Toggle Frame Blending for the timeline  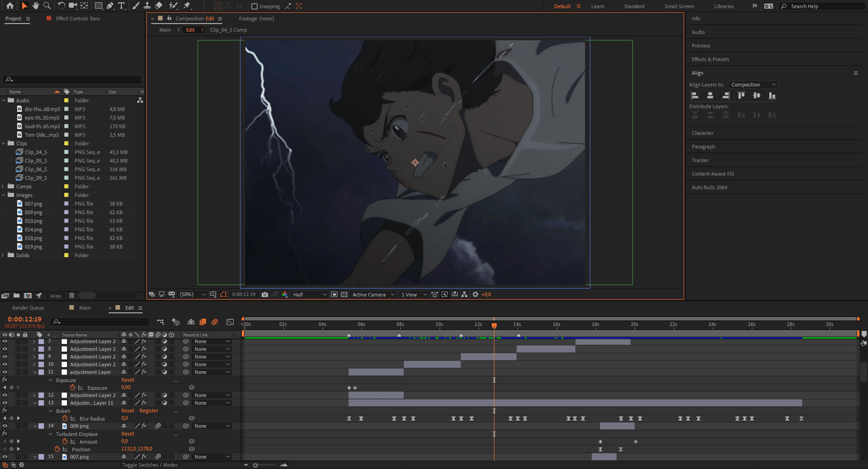click(203, 322)
